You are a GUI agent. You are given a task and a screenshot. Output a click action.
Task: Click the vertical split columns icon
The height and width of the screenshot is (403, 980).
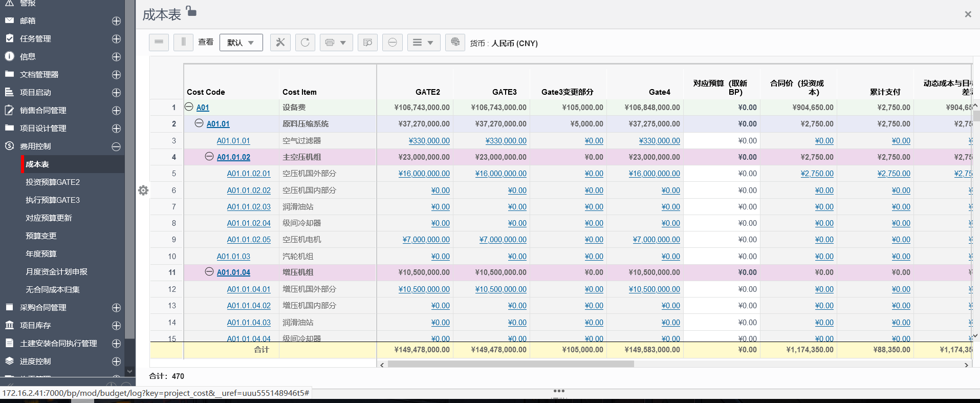click(x=183, y=43)
